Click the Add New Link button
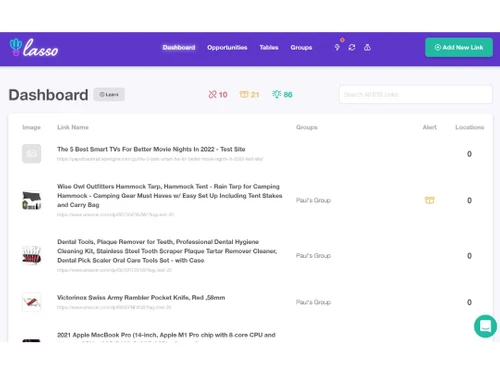Screen dimensions: 500x375 pos(459,47)
